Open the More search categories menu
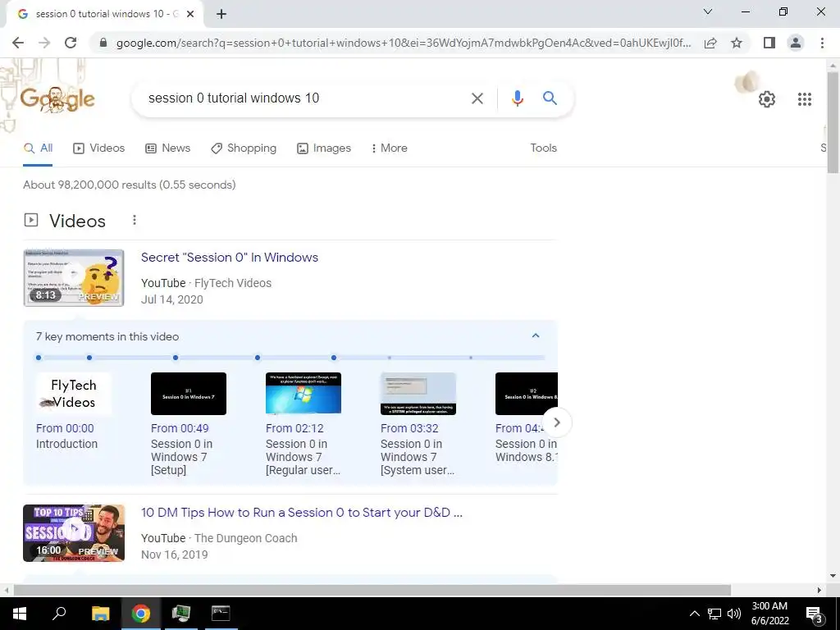Viewport: 840px width, 630px height. 390,148
